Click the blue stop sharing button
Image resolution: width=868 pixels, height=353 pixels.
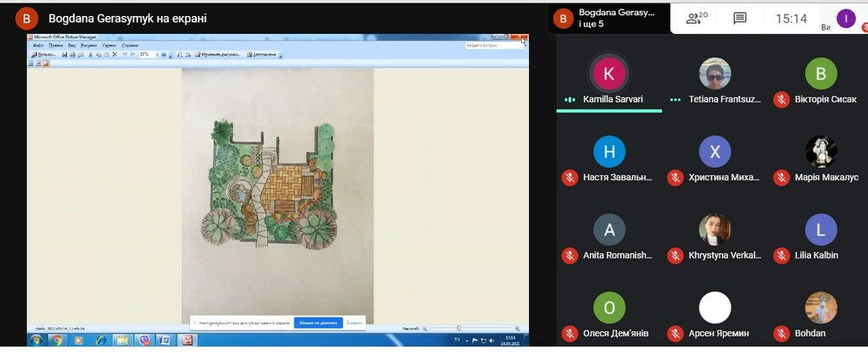point(317,323)
